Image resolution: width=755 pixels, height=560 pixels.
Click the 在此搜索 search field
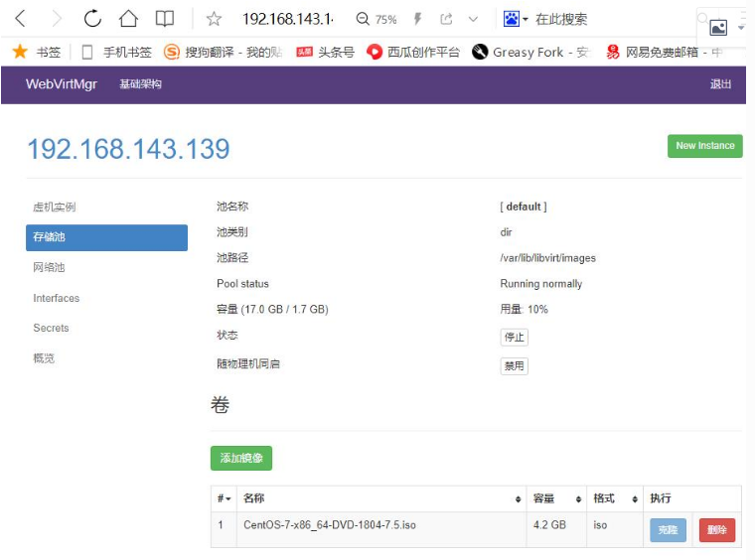click(561, 19)
